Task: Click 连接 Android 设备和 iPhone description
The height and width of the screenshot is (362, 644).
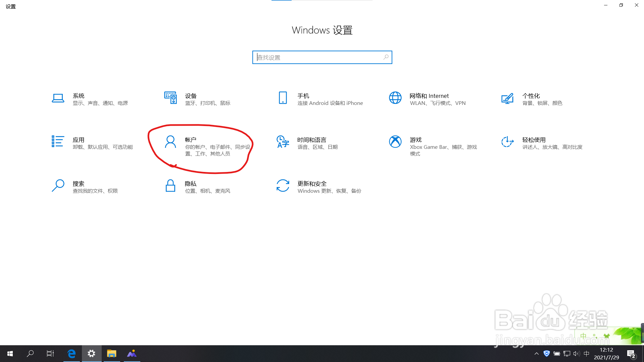Action: pyautogui.click(x=330, y=103)
